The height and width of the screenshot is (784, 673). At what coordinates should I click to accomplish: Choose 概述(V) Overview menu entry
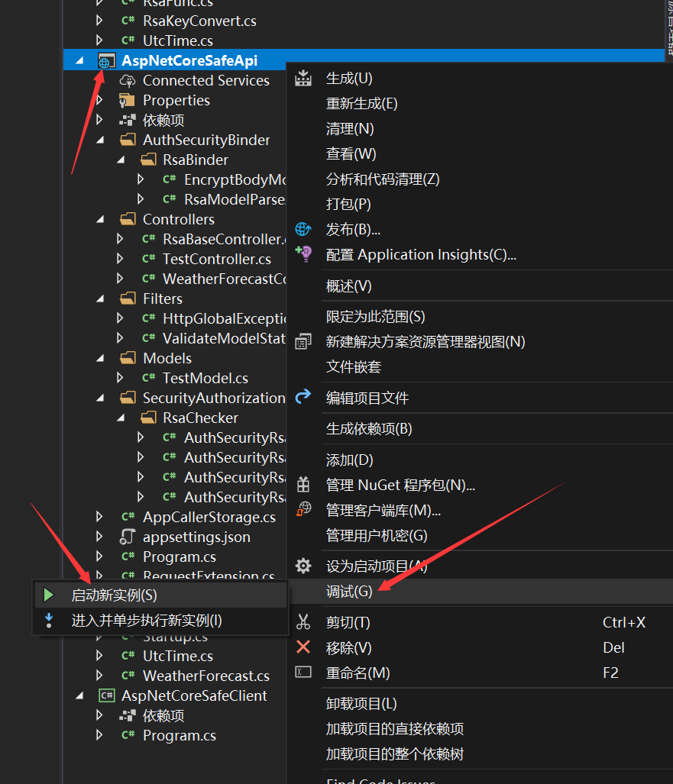click(349, 286)
